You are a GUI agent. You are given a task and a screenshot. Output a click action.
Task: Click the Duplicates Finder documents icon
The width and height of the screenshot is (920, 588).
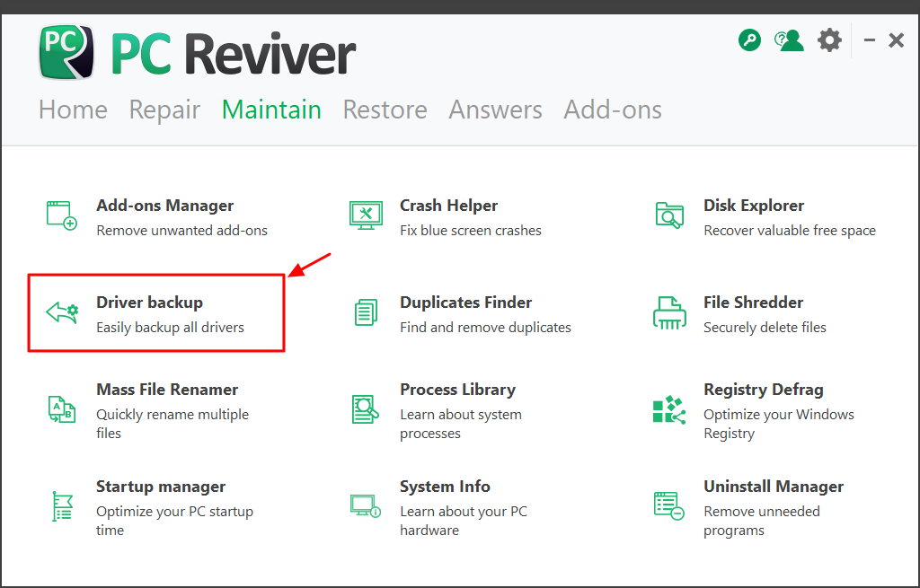366,312
